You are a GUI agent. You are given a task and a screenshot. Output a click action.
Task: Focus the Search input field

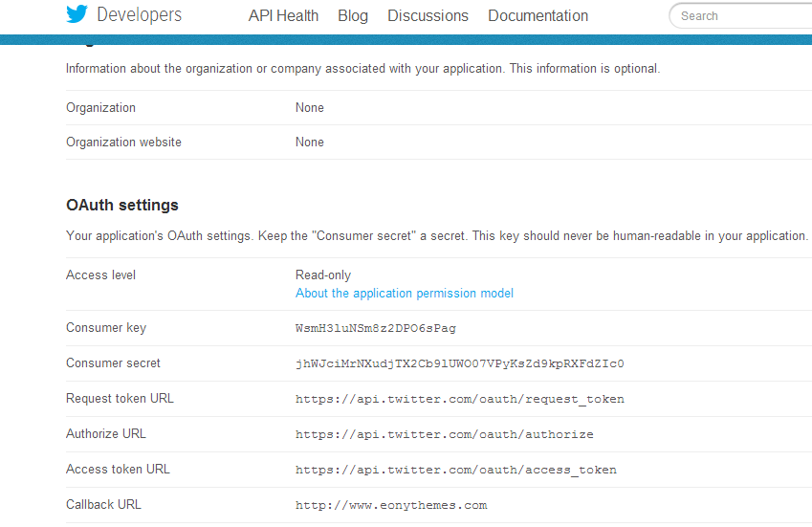[x=741, y=16]
